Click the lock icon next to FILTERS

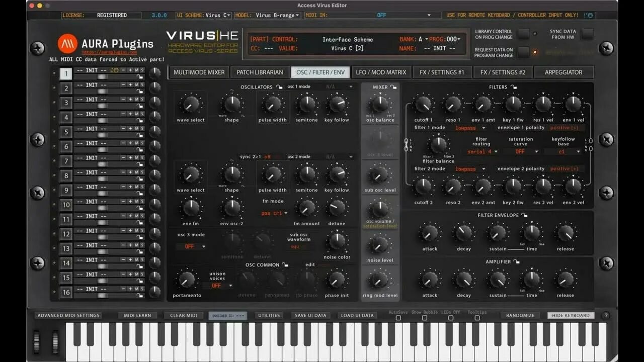(514, 87)
